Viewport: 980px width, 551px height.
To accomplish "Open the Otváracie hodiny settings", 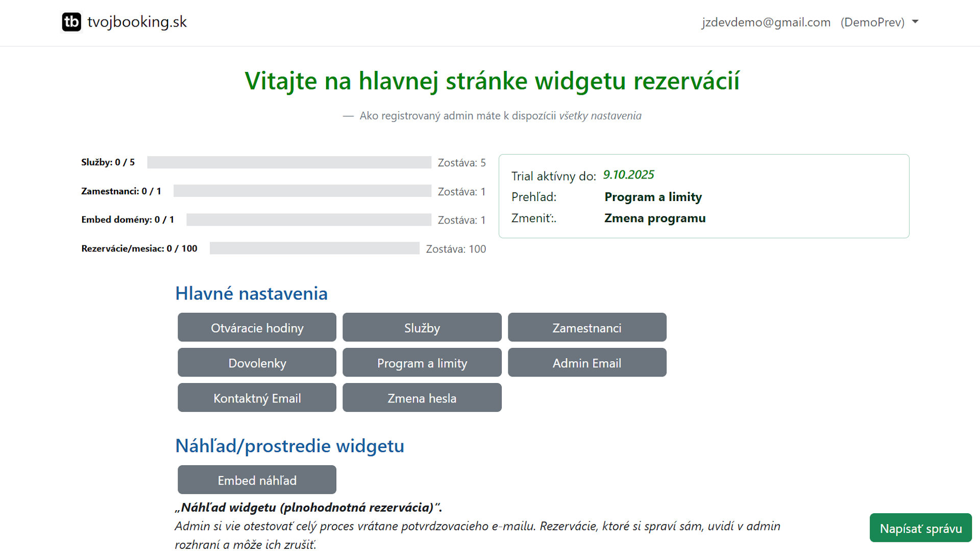I will click(257, 328).
